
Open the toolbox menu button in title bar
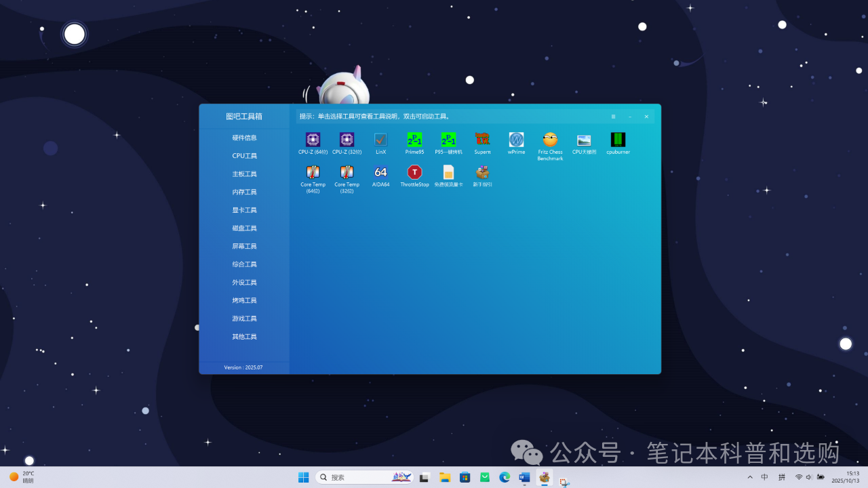(613, 117)
